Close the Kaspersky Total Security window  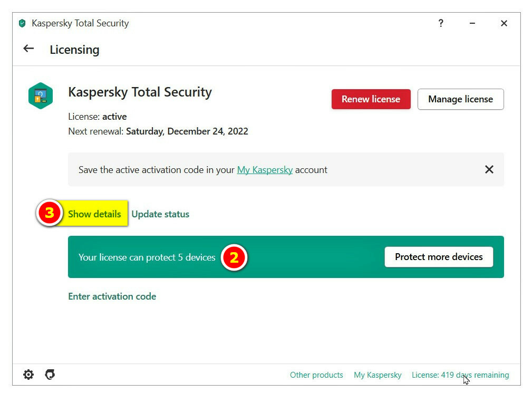click(504, 23)
